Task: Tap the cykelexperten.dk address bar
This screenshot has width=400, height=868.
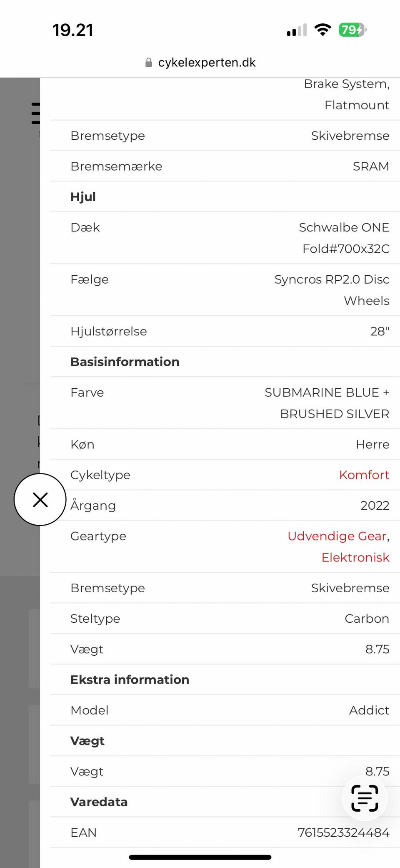Action: [x=207, y=63]
